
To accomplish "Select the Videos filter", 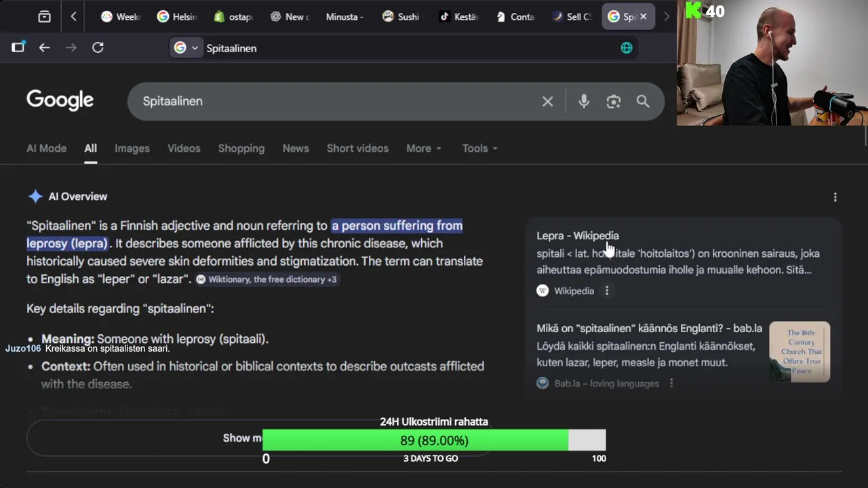I will pyautogui.click(x=184, y=148).
